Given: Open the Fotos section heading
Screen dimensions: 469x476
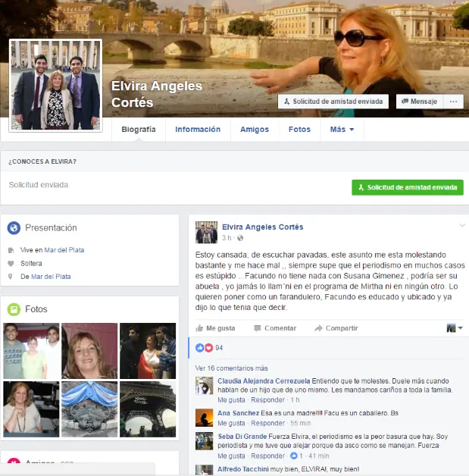Looking at the screenshot, I should [36, 309].
